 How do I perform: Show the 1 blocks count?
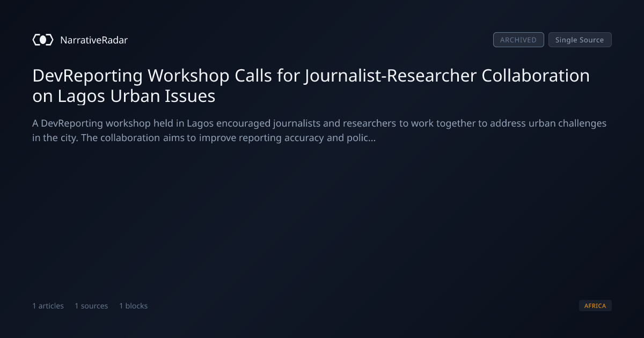pyautogui.click(x=133, y=306)
